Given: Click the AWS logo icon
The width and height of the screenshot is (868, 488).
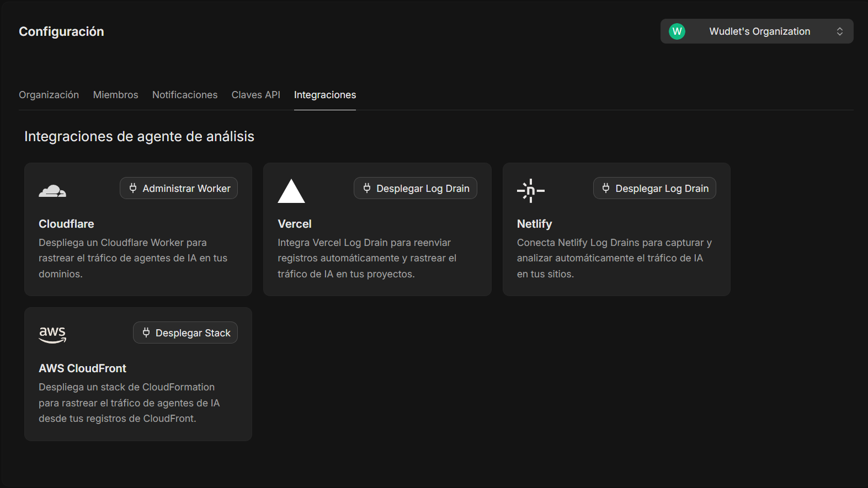Looking at the screenshot, I should [x=52, y=335].
